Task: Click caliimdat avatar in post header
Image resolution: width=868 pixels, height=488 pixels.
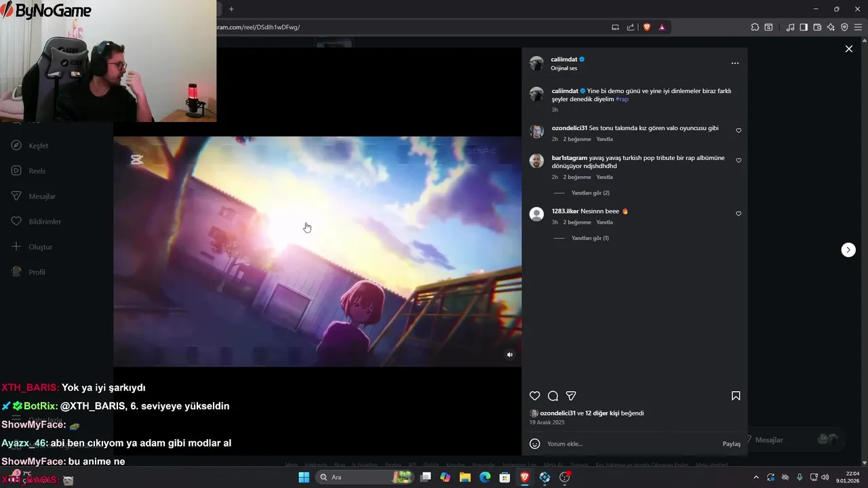Action: (x=536, y=63)
